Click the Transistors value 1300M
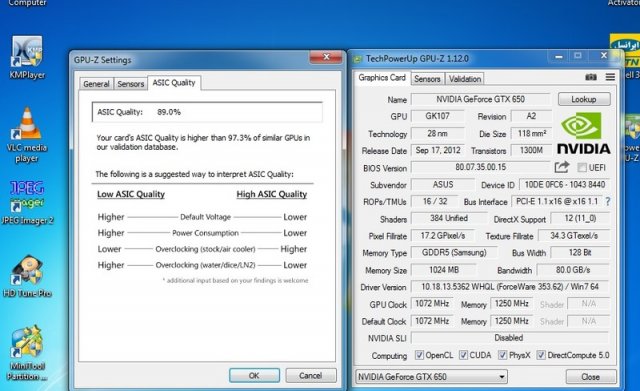Screen dimensions: 640x391 tap(531, 150)
